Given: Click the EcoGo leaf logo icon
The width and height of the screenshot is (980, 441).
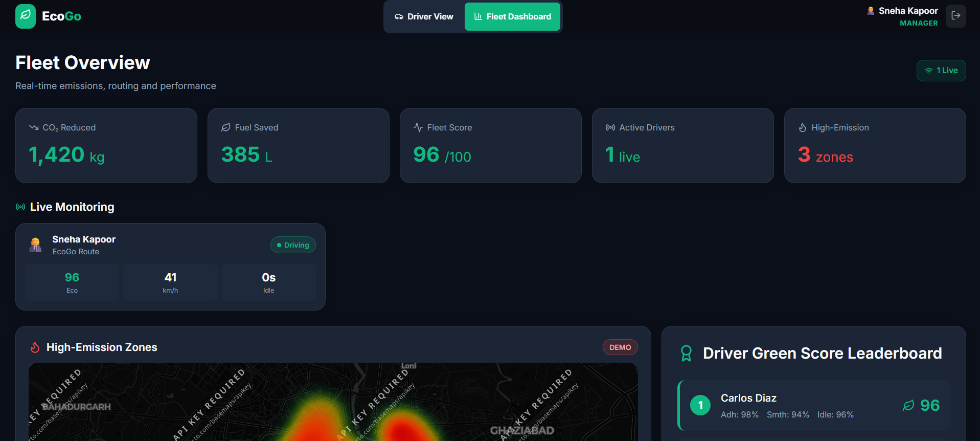Looking at the screenshot, I should click(x=26, y=16).
